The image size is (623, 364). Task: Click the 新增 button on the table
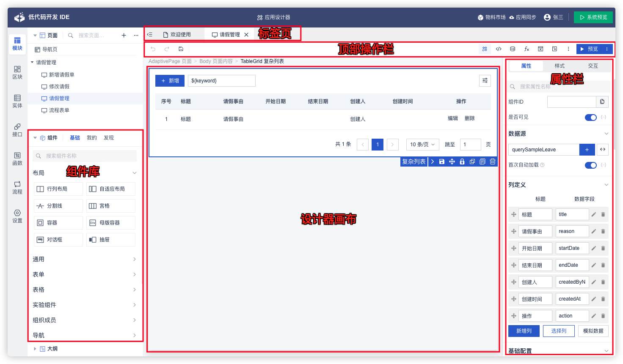[169, 80]
